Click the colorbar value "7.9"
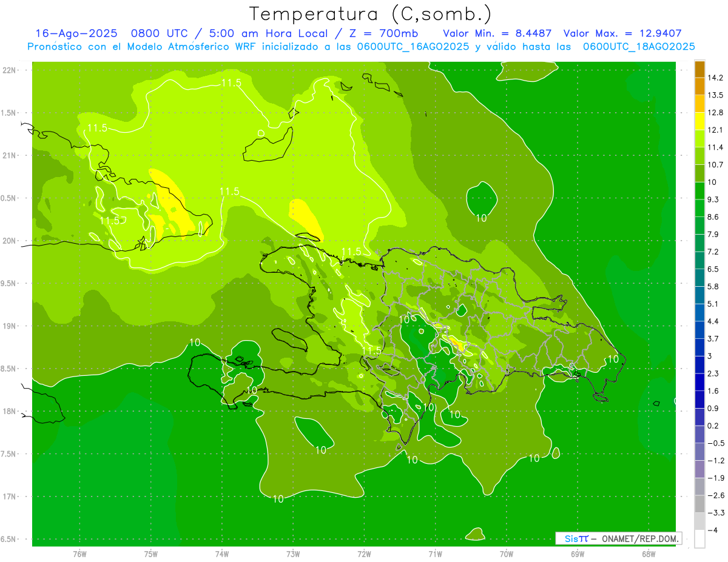This screenshot has height=562, width=728. click(713, 235)
